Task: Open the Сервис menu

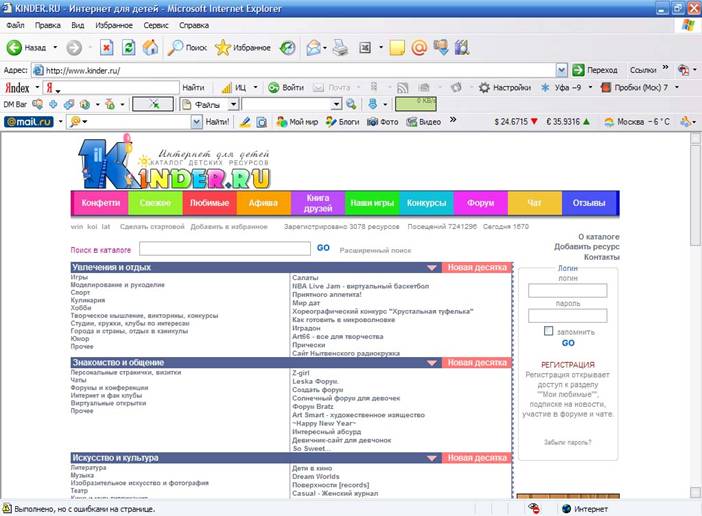Action: pos(156,26)
